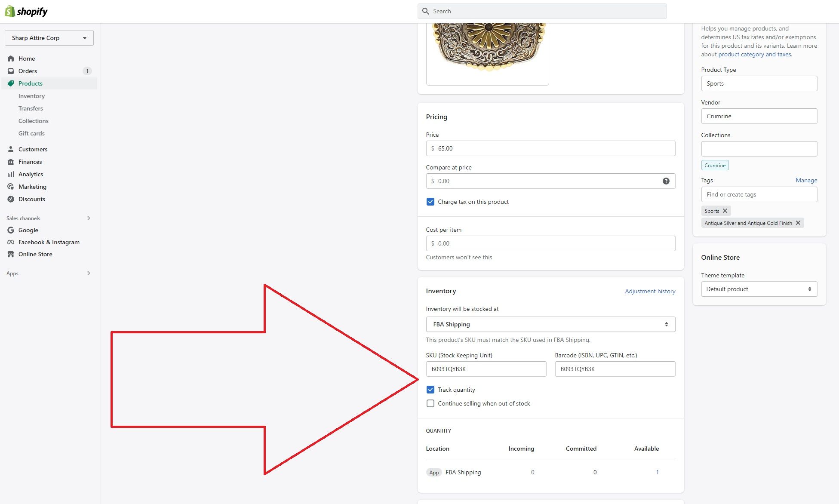Open Marketing page
Screen dimensions: 839x504
(32, 187)
